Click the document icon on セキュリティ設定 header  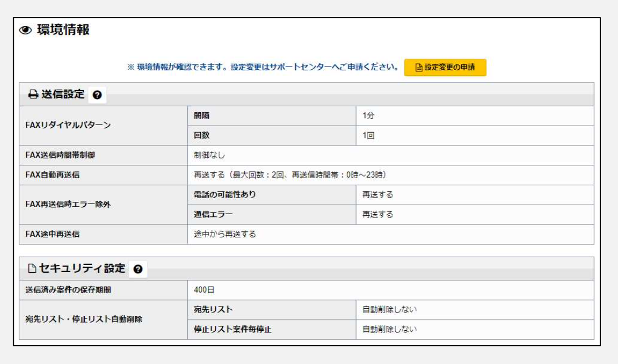(x=33, y=267)
